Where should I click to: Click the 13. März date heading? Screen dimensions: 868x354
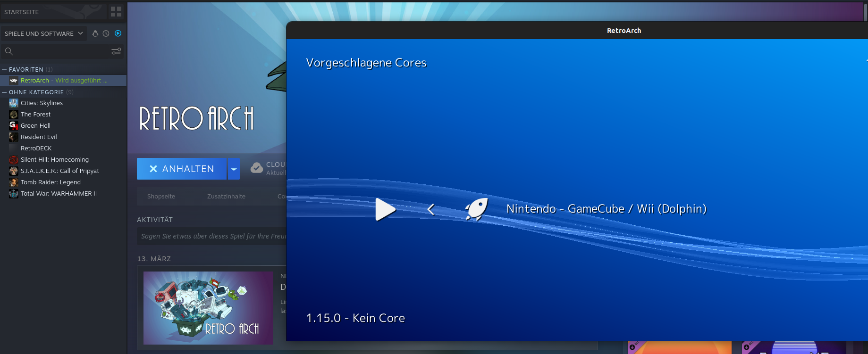(x=154, y=259)
